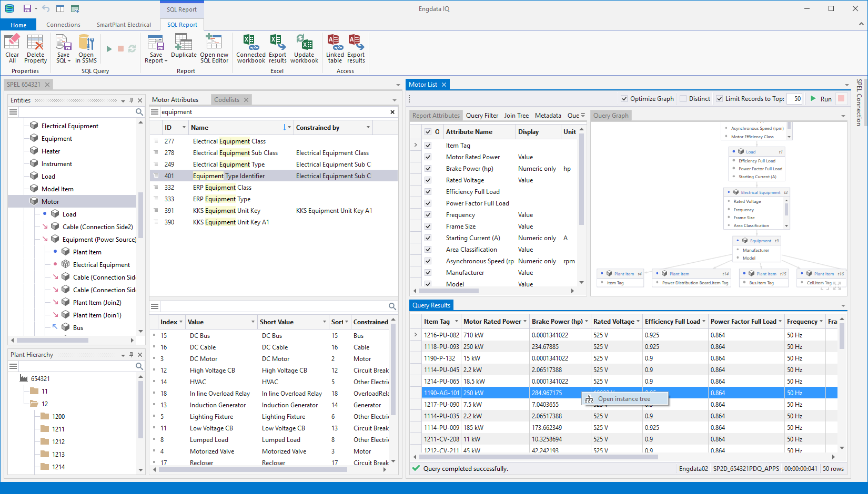Switch to the Home ribbon tab
Image resolution: width=868 pixels, height=494 pixels.
pos(18,25)
